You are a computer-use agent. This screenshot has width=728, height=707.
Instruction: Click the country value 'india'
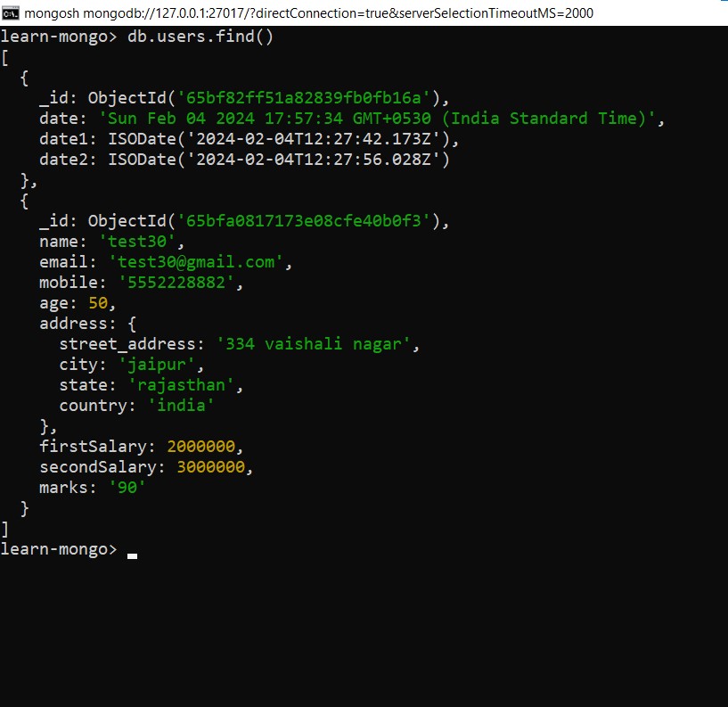point(181,406)
